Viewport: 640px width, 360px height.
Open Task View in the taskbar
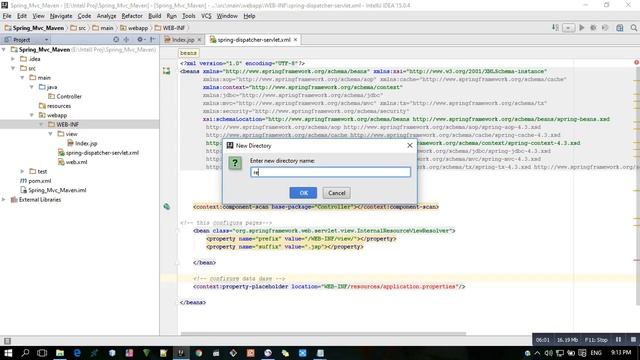42,353
